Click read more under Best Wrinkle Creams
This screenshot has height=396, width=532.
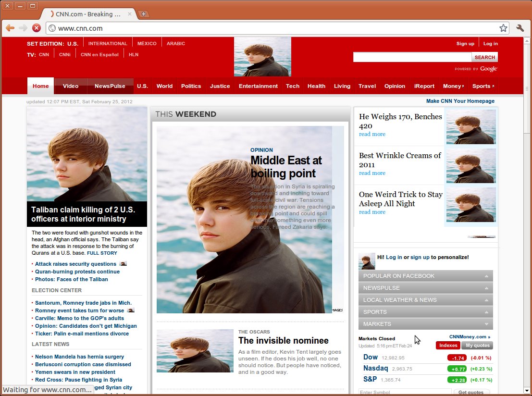372,173
